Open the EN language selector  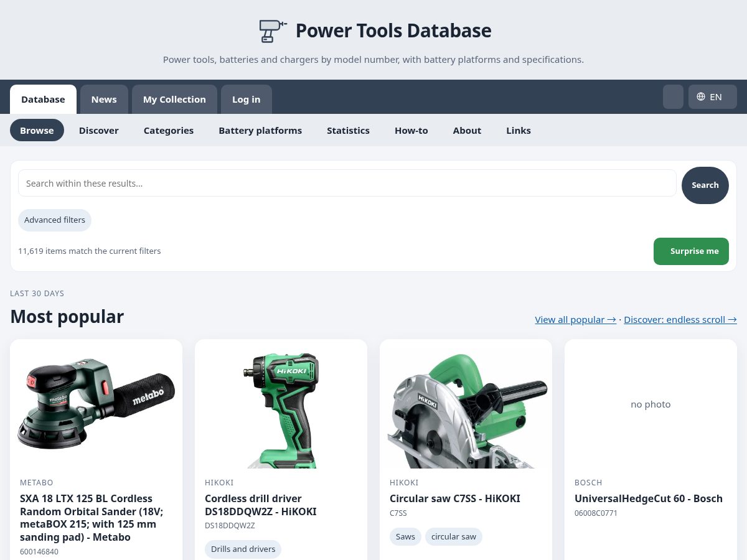(712, 97)
